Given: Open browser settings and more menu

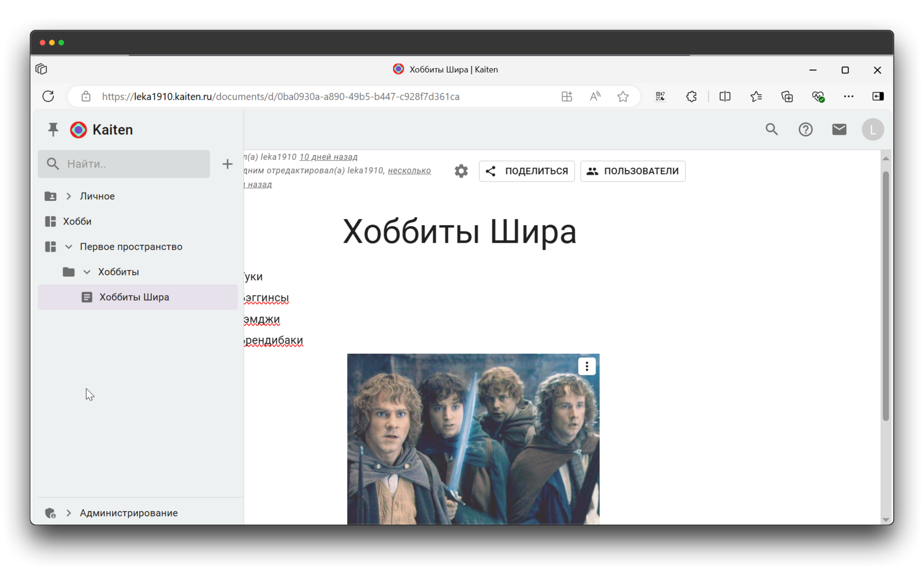Looking at the screenshot, I should (x=849, y=96).
